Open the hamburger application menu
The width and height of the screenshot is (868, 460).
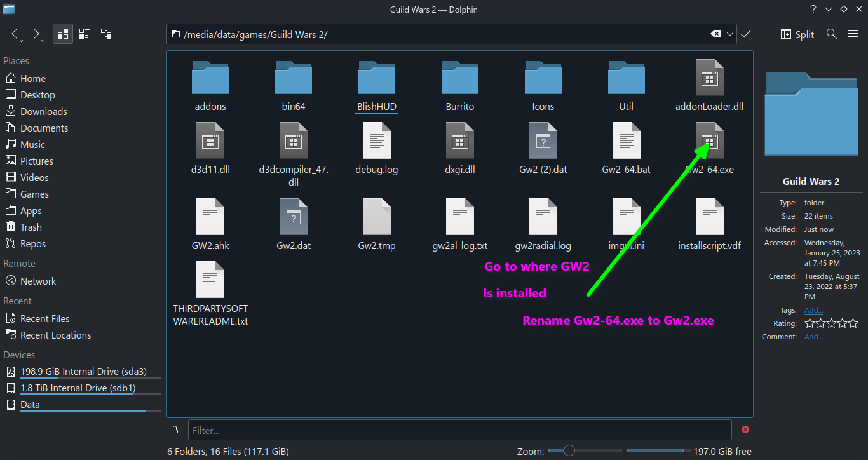point(853,34)
